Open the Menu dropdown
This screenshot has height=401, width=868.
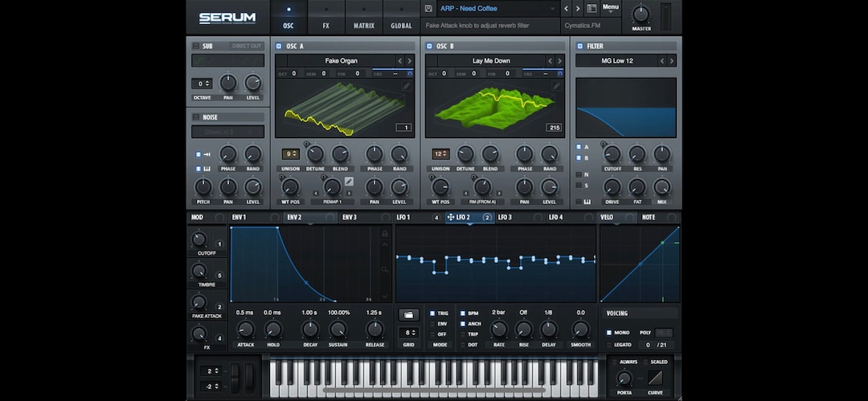click(x=611, y=8)
